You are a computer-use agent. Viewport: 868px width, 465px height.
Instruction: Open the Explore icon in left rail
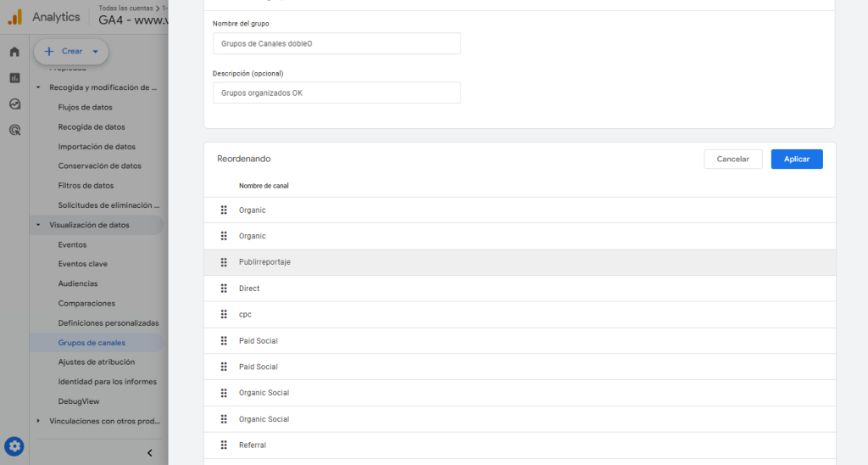pyautogui.click(x=14, y=104)
